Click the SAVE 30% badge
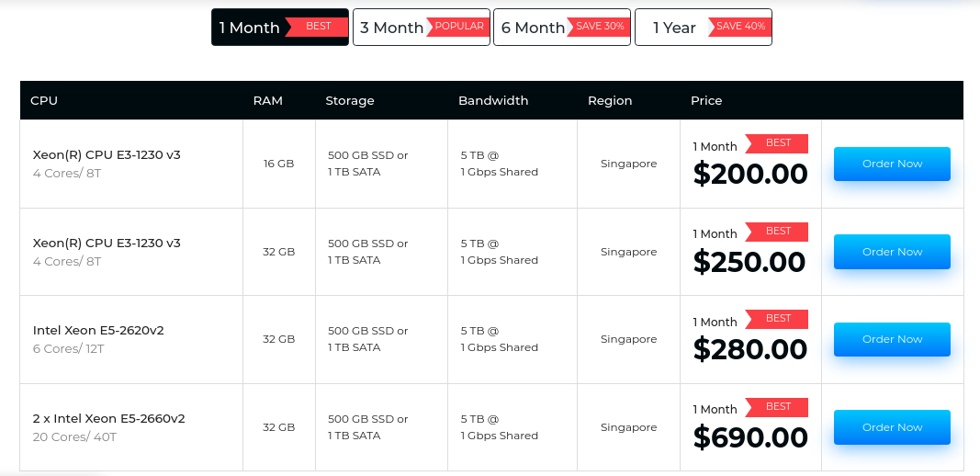 [x=600, y=27]
